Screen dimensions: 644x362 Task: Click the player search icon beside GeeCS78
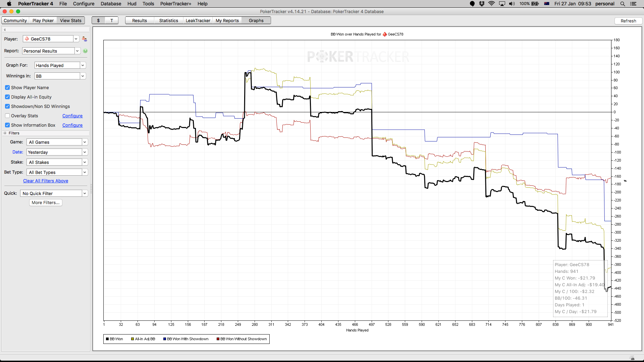(x=85, y=39)
